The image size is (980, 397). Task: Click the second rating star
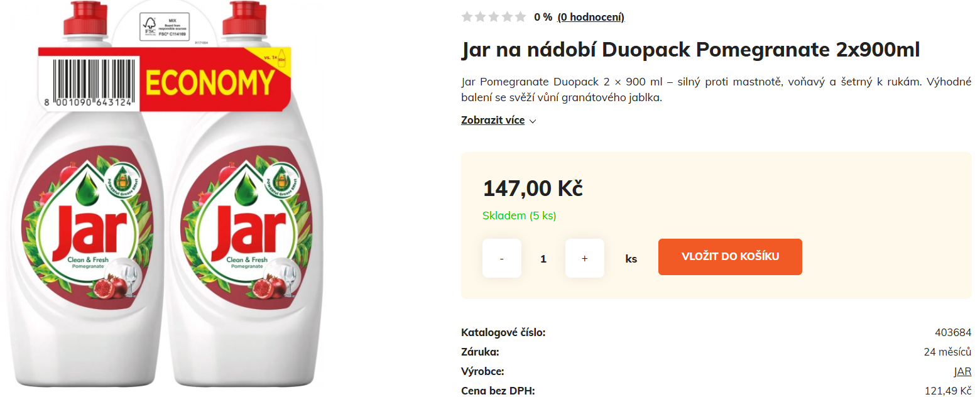tap(480, 17)
